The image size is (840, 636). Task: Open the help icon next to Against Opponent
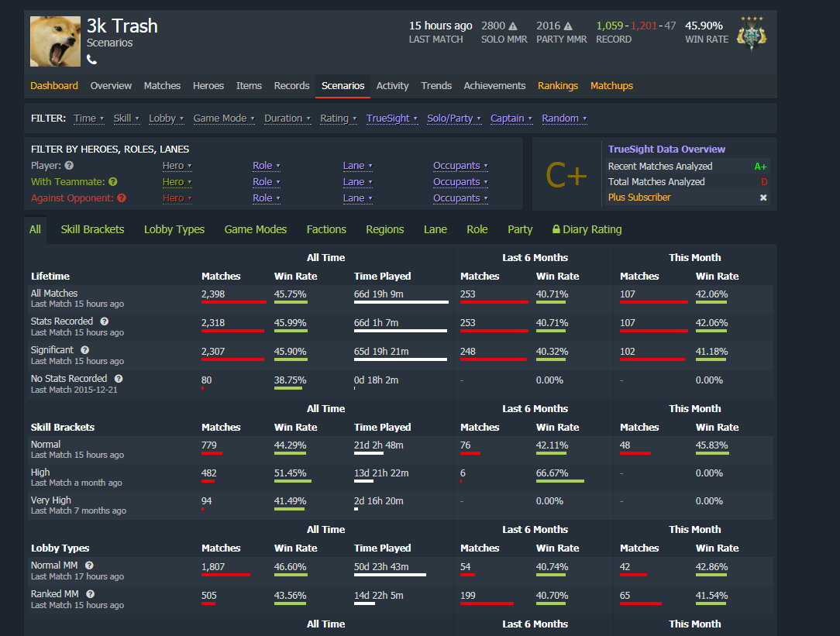(122, 198)
